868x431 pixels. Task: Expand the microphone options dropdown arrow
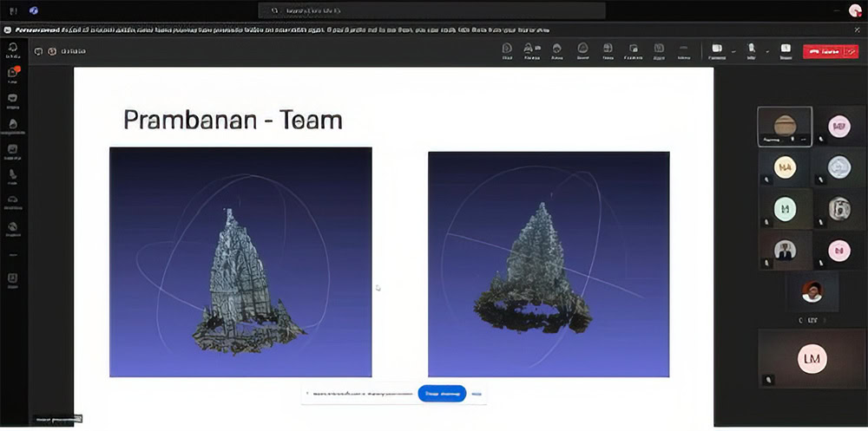pyautogui.click(x=766, y=51)
